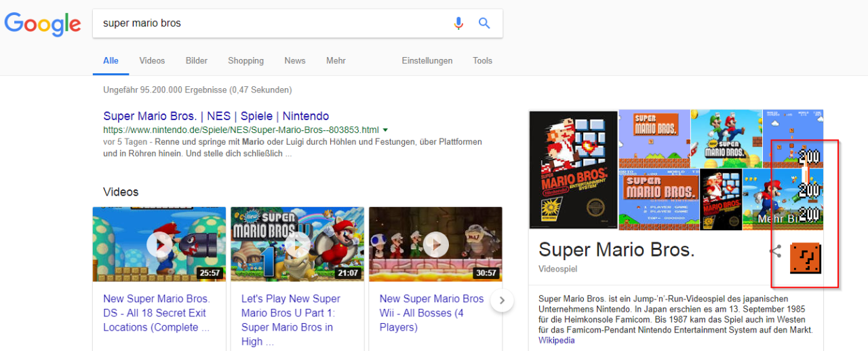Open Let's Play New Super Mario Bros U link
This screenshot has height=351, width=868.
click(x=292, y=320)
